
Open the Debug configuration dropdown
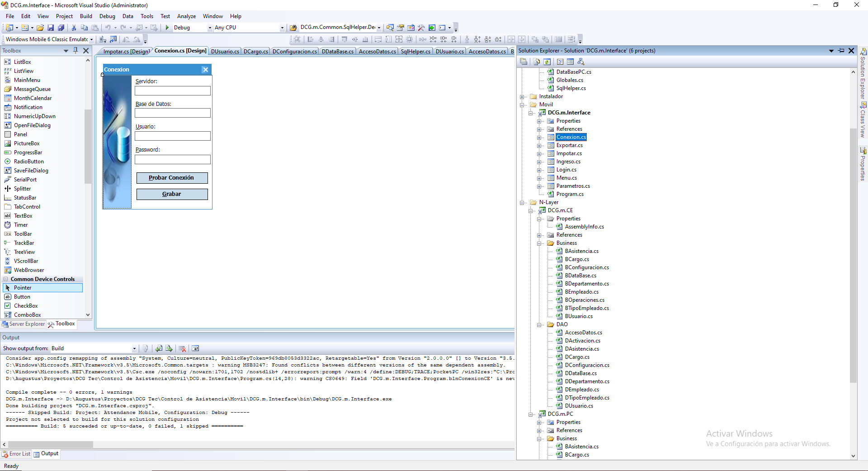coord(210,28)
